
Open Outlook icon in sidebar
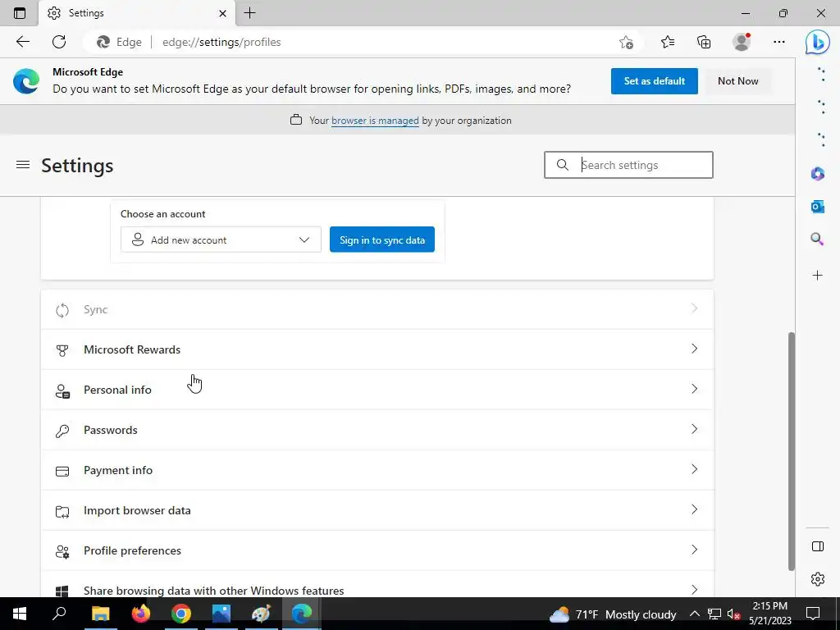pyautogui.click(x=818, y=206)
